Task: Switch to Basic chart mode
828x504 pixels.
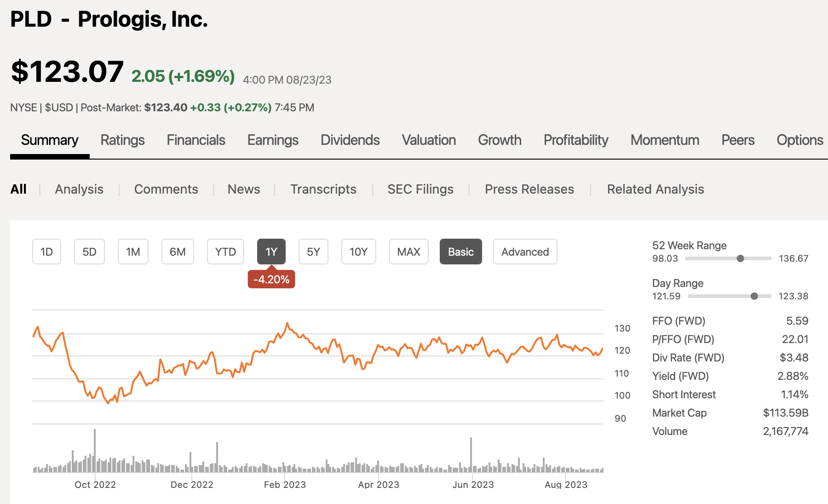Action: pyautogui.click(x=461, y=252)
